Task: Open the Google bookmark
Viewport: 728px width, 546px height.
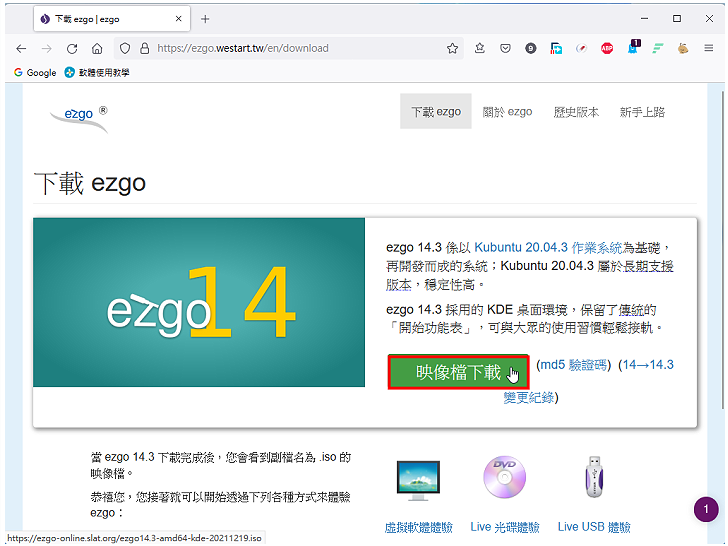Action: coord(35,72)
